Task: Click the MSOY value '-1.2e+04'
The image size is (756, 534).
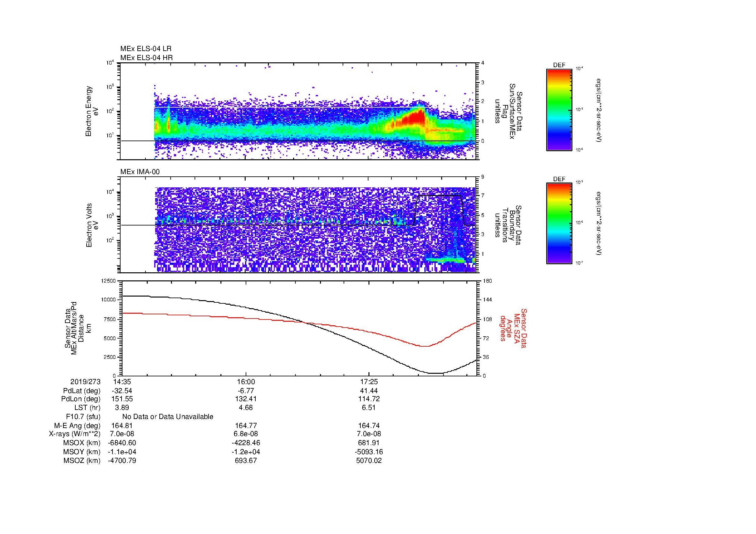Action: 246,452
